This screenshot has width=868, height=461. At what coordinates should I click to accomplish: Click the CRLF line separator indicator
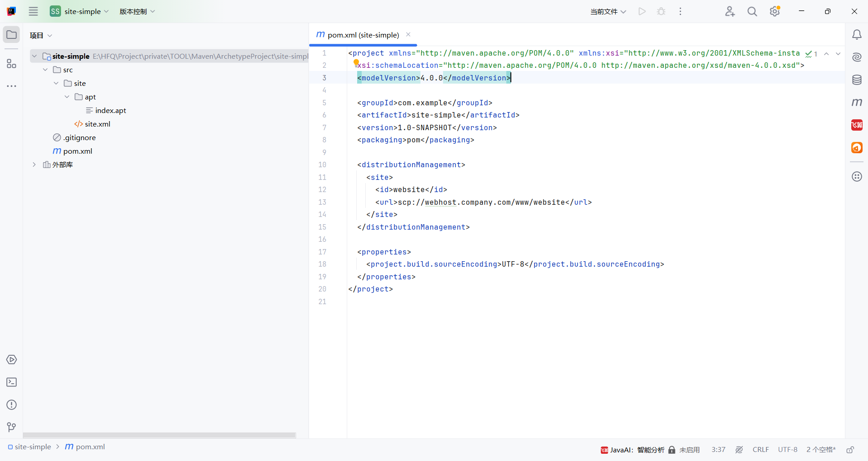pyautogui.click(x=760, y=450)
